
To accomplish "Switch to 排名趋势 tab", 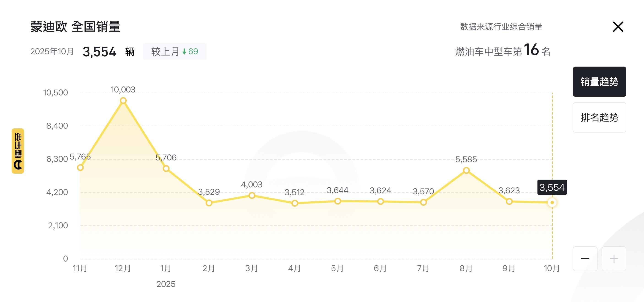I will click(x=599, y=117).
